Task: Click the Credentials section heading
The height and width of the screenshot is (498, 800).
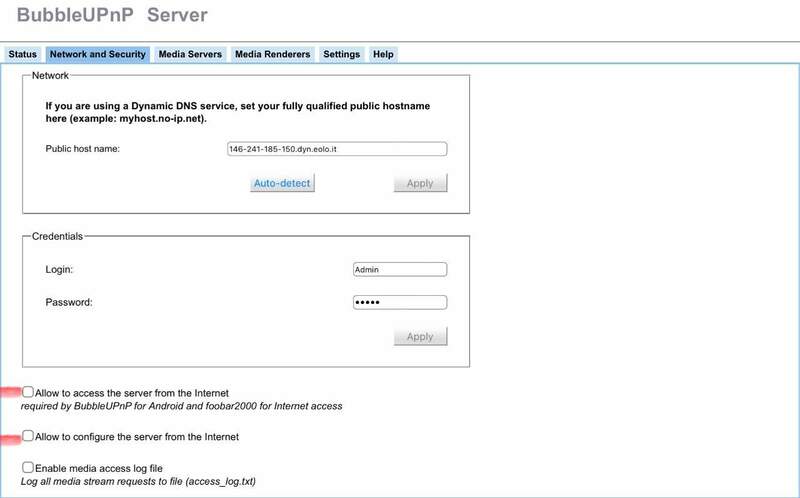Action: [57, 236]
